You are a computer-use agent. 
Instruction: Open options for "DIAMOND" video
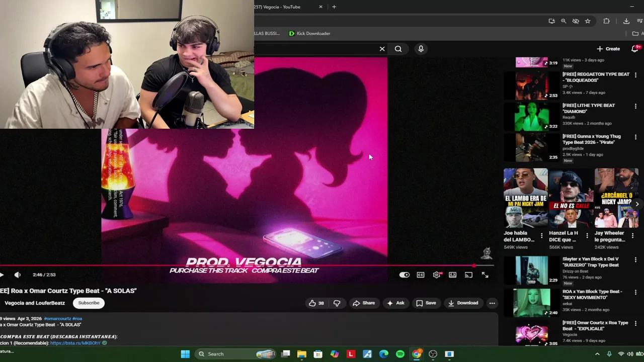tap(635, 106)
